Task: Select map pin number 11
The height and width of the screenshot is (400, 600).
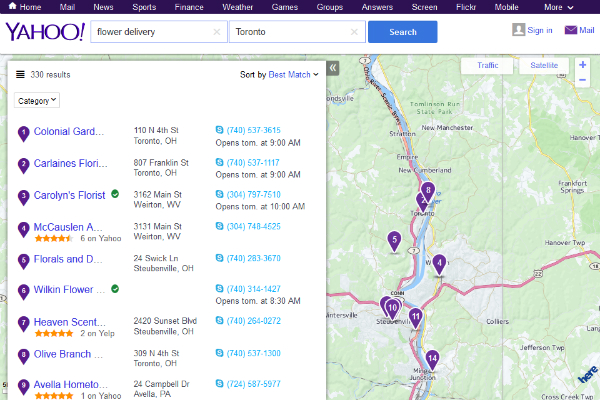Action: pos(416,318)
